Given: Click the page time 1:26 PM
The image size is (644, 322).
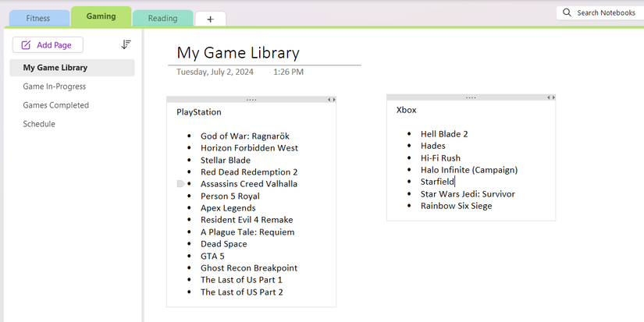Looking at the screenshot, I should click(288, 72).
